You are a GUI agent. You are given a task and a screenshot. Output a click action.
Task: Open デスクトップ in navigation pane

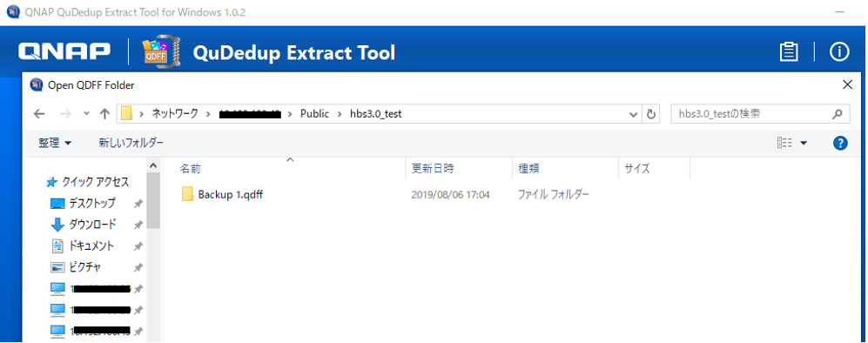tap(92, 204)
